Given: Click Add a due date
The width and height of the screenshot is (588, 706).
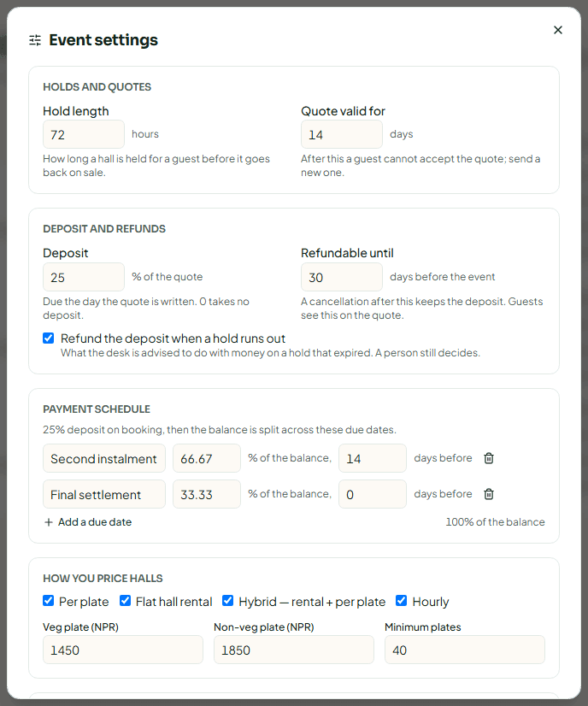Looking at the screenshot, I should tap(88, 522).
